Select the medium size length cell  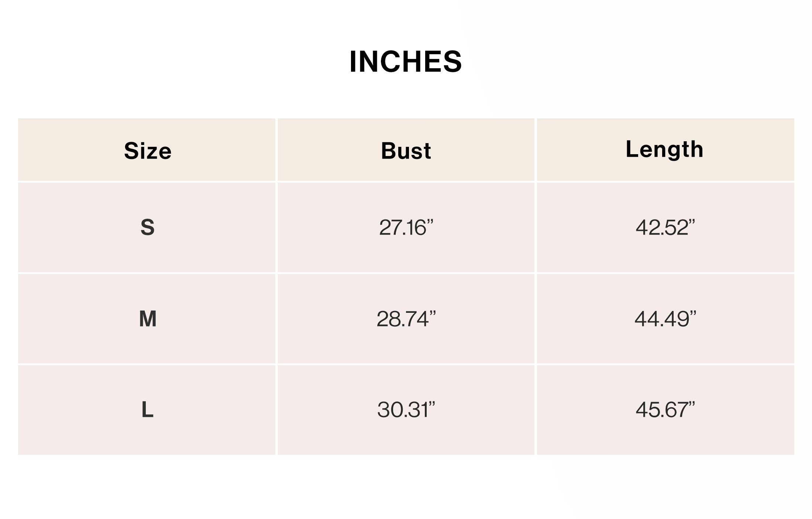tap(665, 319)
